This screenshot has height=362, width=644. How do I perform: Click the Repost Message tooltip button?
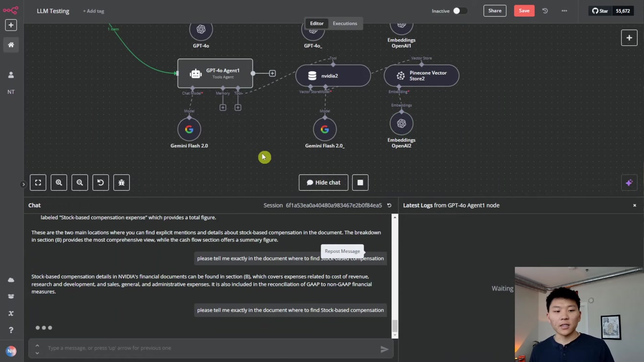[342, 251]
